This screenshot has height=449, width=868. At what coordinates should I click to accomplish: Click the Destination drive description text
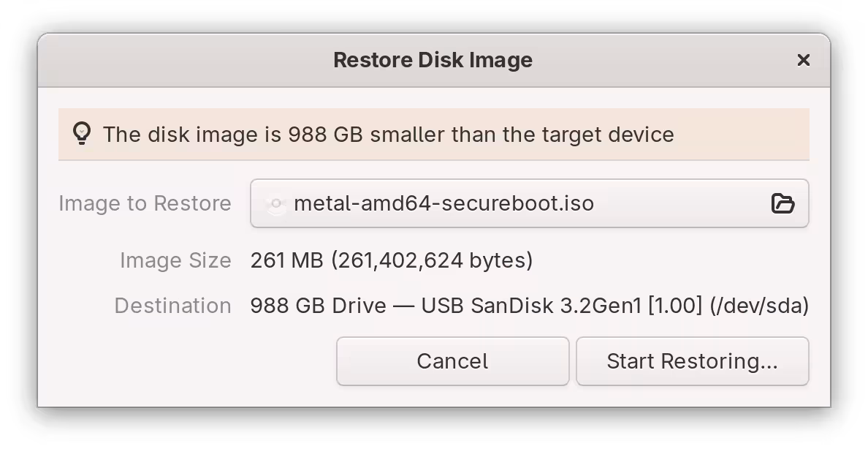click(x=529, y=306)
